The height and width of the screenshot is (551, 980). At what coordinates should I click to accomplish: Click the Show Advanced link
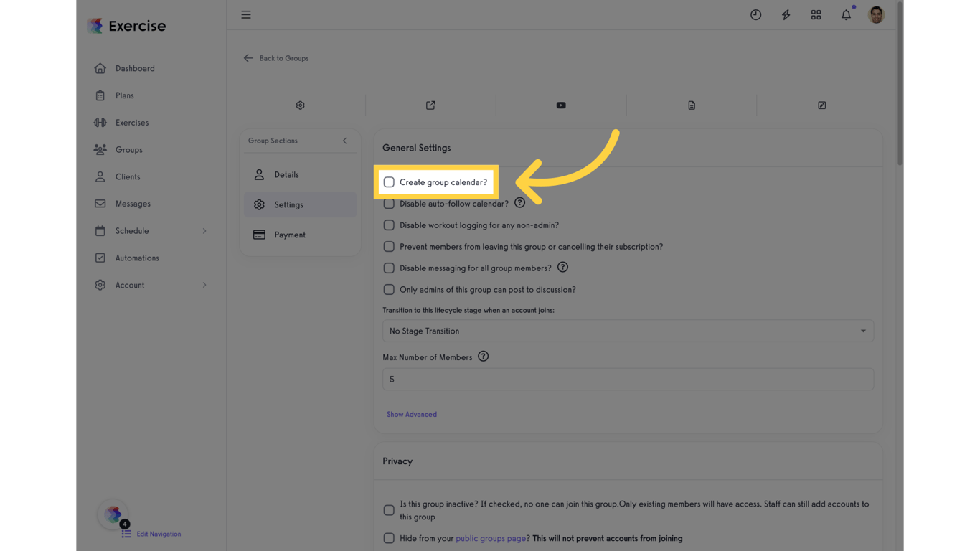pyautogui.click(x=412, y=414)
